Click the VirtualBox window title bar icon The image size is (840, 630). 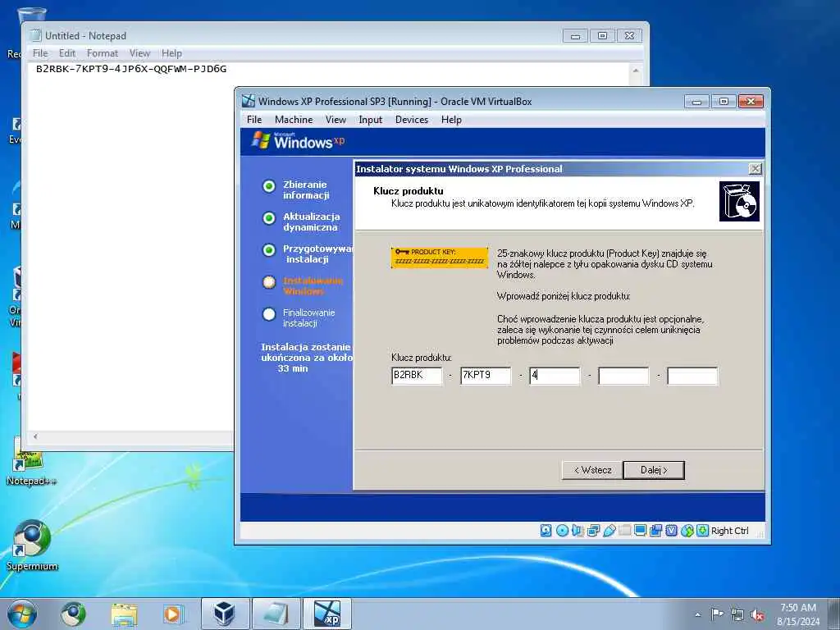[x=248, y=101]
